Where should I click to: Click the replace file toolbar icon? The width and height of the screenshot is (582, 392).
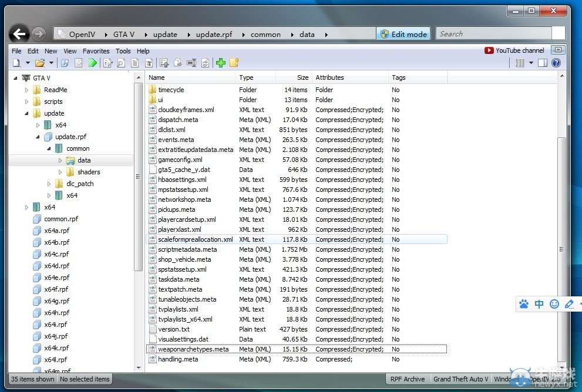tap(206, 63)
